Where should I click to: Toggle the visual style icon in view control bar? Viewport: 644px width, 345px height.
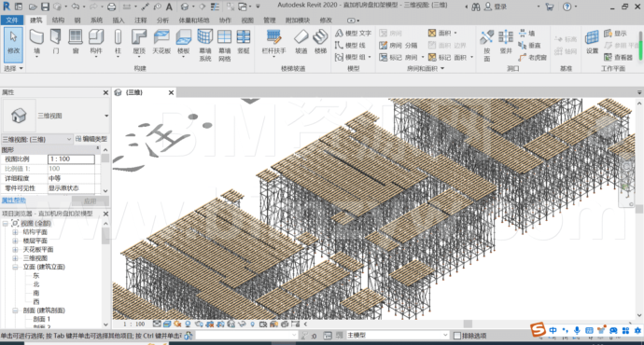click(167, 324)
